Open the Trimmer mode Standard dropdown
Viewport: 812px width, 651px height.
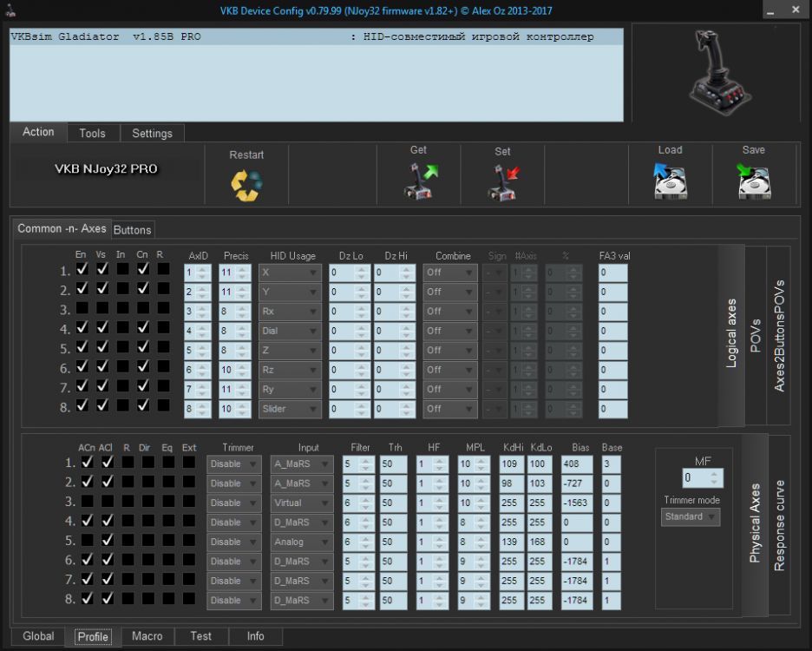(x=691, y=516)
